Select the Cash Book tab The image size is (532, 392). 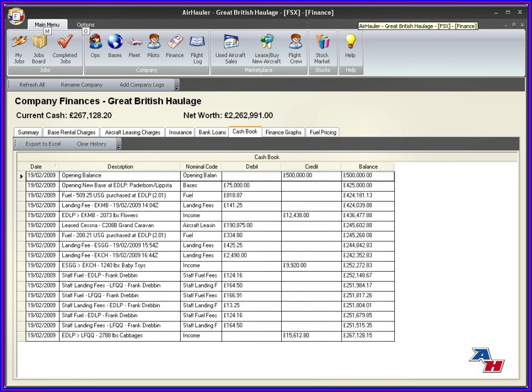(x=245, y=131)
